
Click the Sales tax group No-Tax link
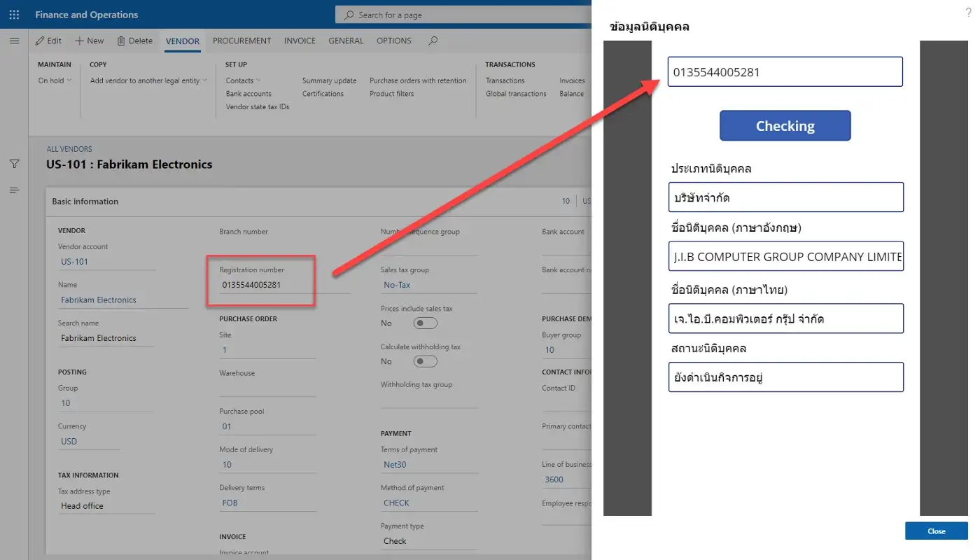click(x=397, y=285)
